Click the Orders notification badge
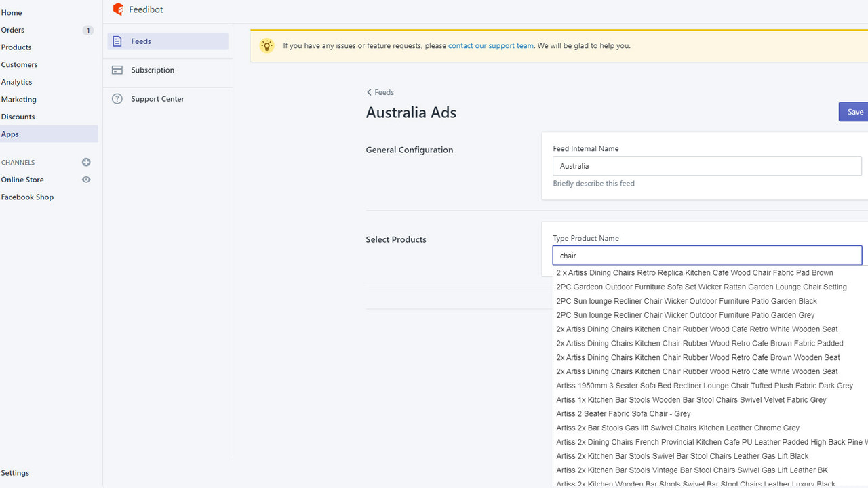This screenshot has height=488, width=868. coord(87,30)
